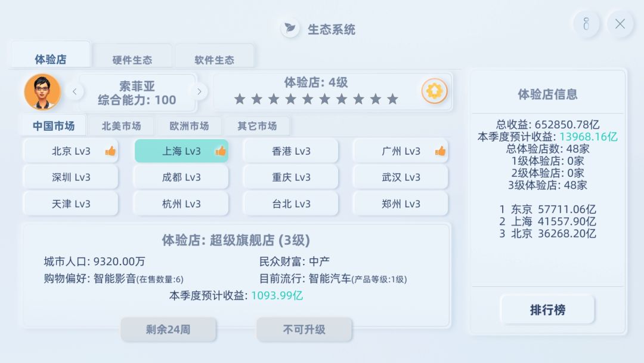Select the 其它市场 tab

[257, 126]
